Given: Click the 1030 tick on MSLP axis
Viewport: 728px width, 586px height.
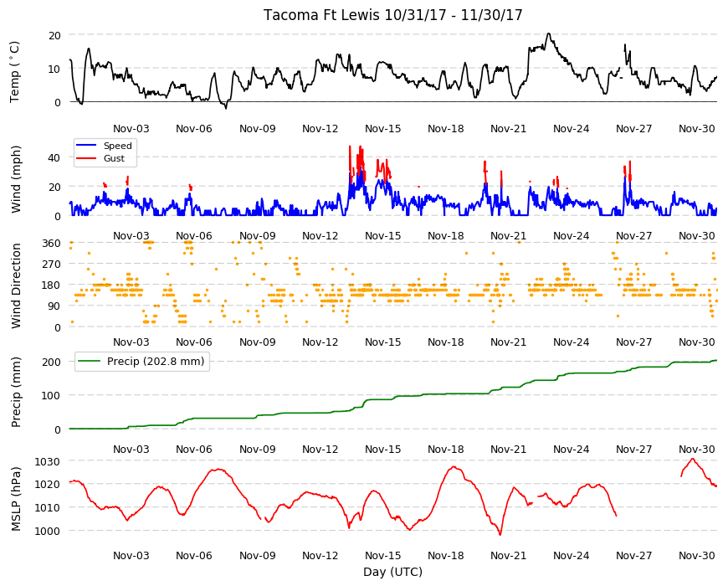Looking at the screenshot, I should coord(49,461).
